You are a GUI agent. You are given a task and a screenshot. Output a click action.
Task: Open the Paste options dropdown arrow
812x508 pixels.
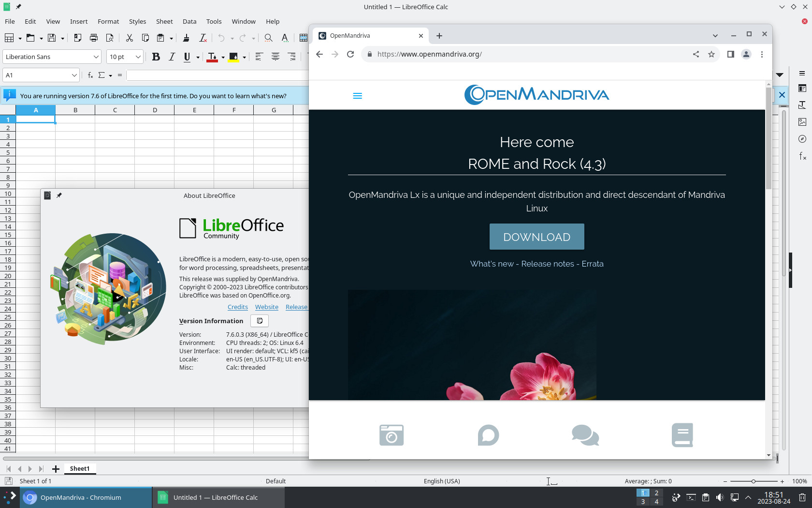coord(171,38)
